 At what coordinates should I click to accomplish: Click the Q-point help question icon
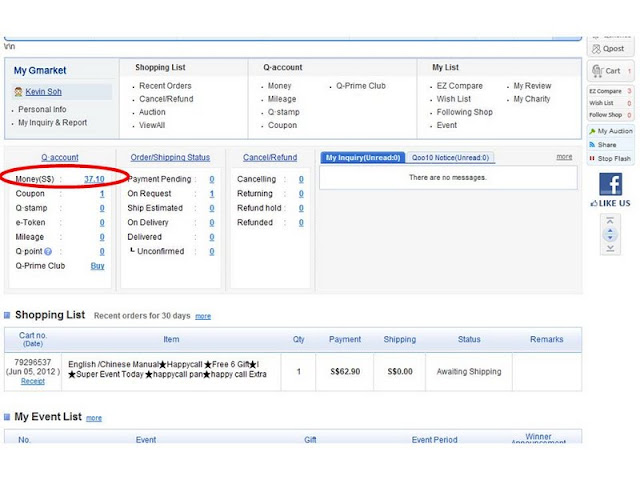pyautogui.click(x=48, y=251)
